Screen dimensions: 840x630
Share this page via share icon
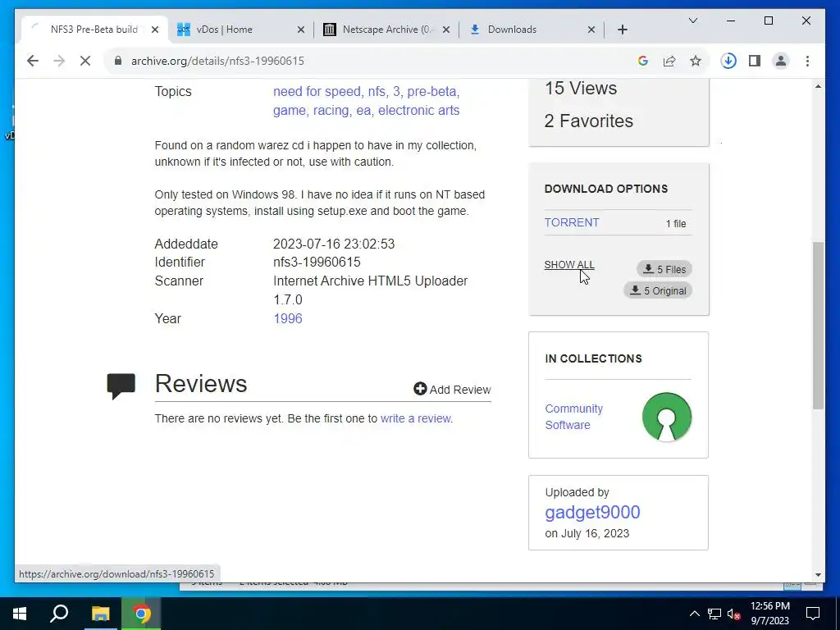[x=669, y=61]
